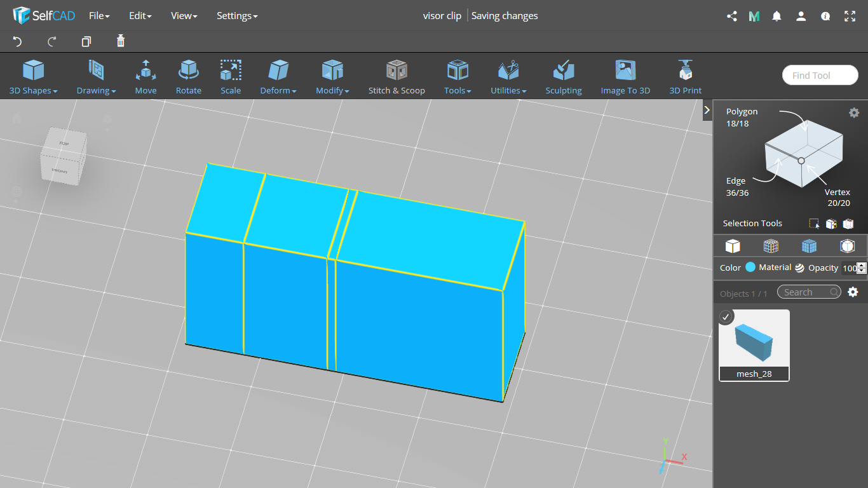Select the Rotate tool
Viewport: 868px width, 488px height.
tap(189, 77)
